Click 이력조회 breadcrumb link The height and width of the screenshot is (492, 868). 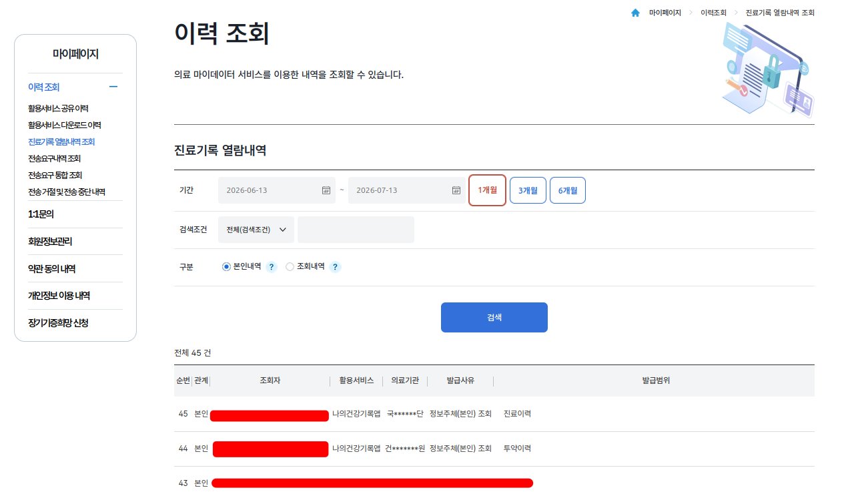[713, 13]
